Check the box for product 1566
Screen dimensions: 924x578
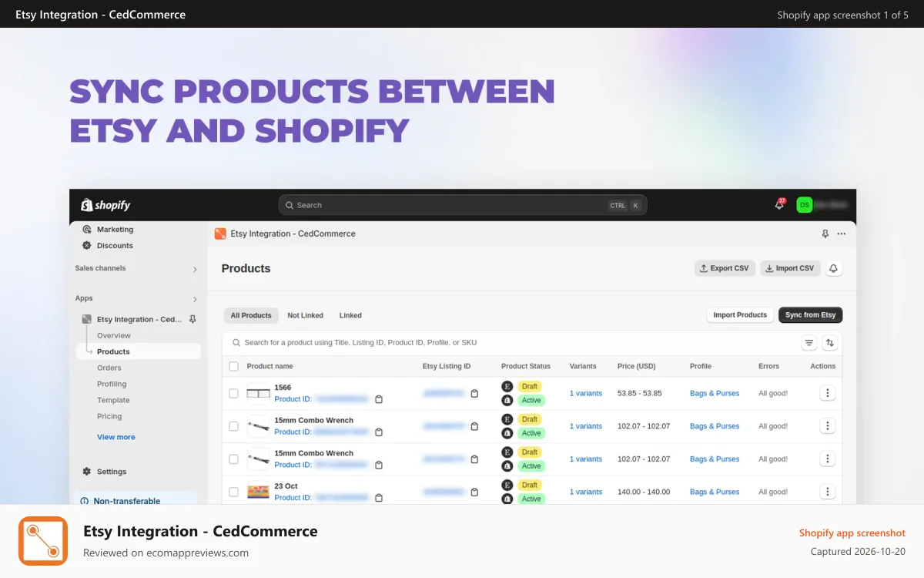[233, 393]
